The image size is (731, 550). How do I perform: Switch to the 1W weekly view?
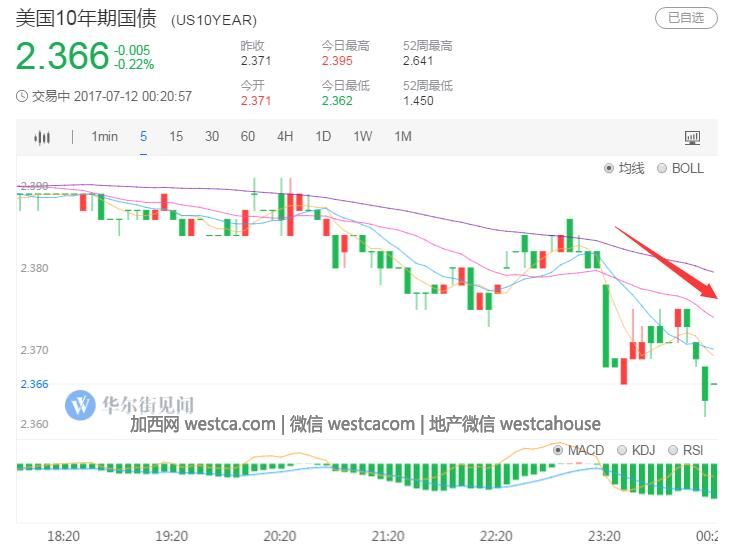tap(362, 137)
